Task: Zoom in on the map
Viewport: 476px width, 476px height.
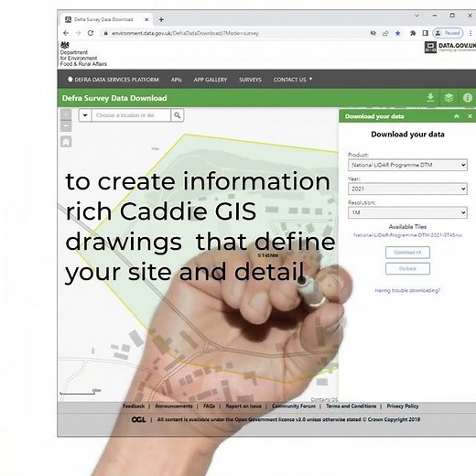Action: pos(66,114)
